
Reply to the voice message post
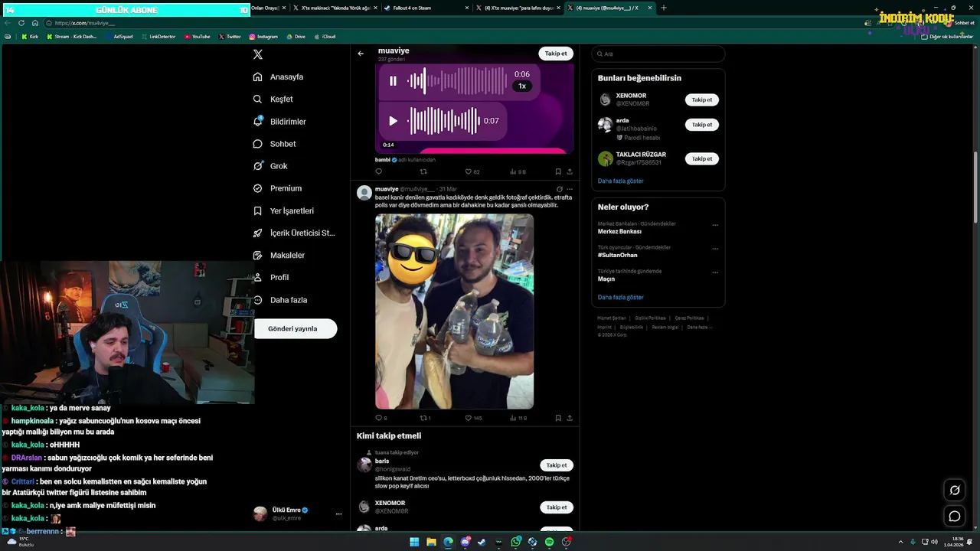coord(378,172)
